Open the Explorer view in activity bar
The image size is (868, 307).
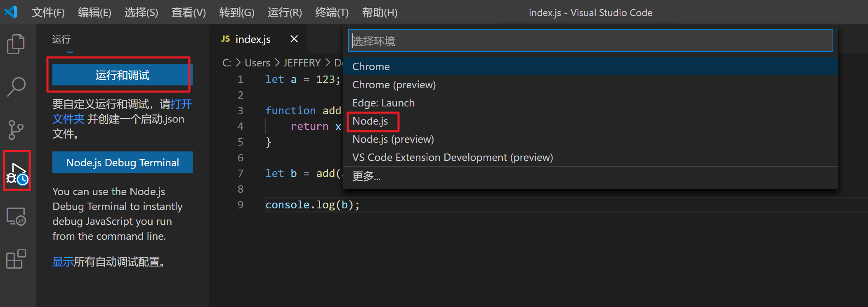tap(16, 44)
